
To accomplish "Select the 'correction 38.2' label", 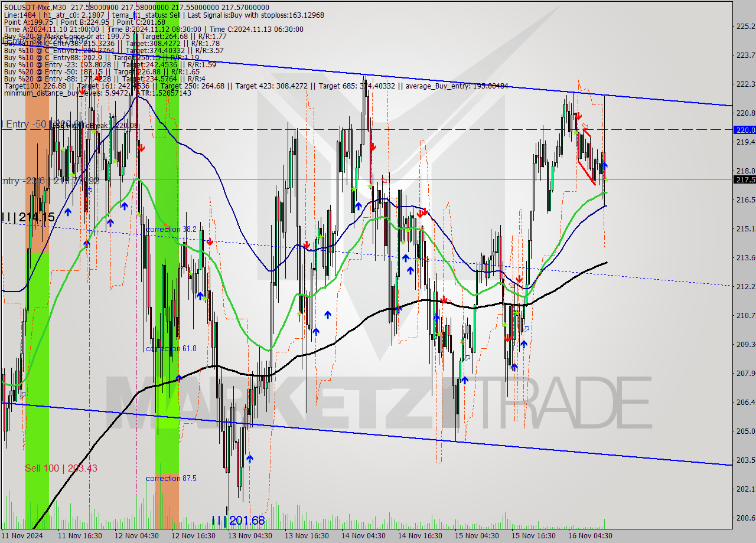I will pyautogui.click(x=171, y=229).
